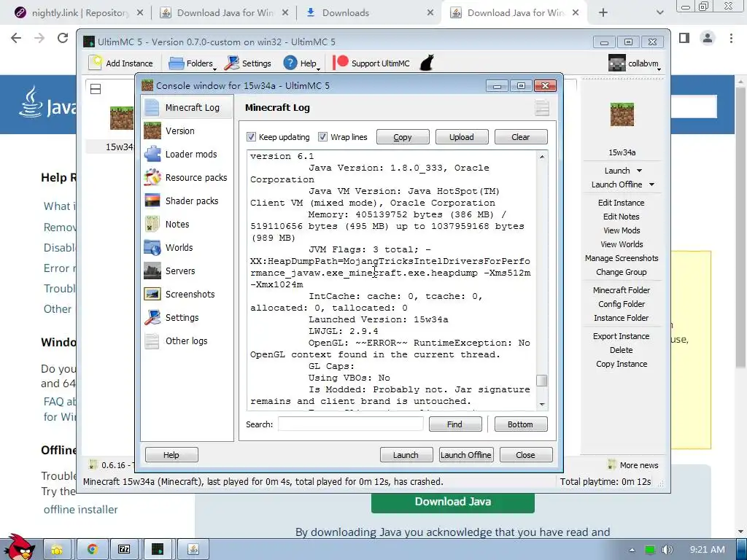Click the green Download Java button
Image resolution: width=747 pixels, height=560 pixels.
click(x=452, y=502)
